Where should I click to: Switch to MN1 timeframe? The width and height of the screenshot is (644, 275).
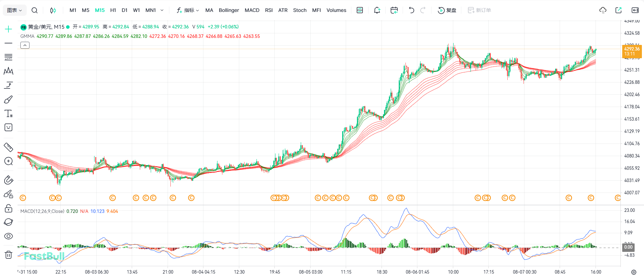pyautogui.click(x=151, y=10)
